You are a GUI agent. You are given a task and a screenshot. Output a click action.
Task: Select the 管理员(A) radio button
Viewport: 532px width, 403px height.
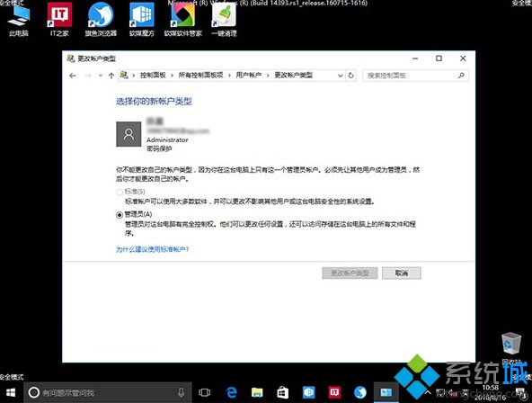[x=120, y=215]
